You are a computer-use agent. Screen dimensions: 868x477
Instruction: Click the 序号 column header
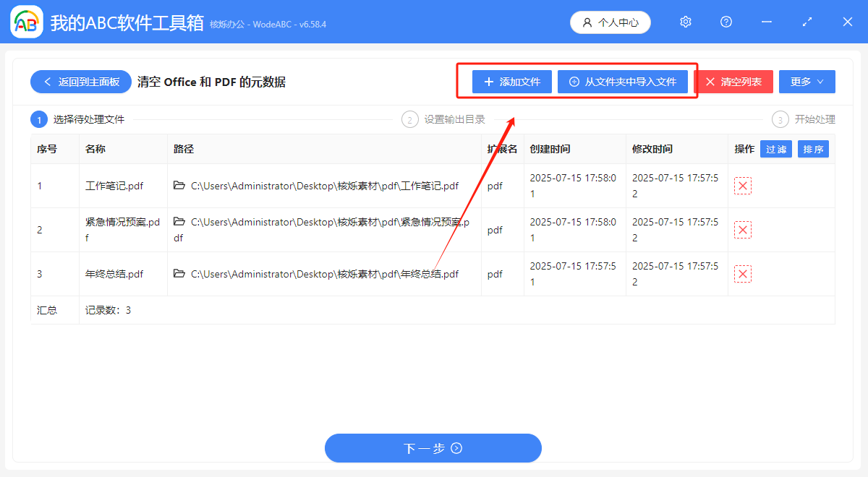pos(47,149)
